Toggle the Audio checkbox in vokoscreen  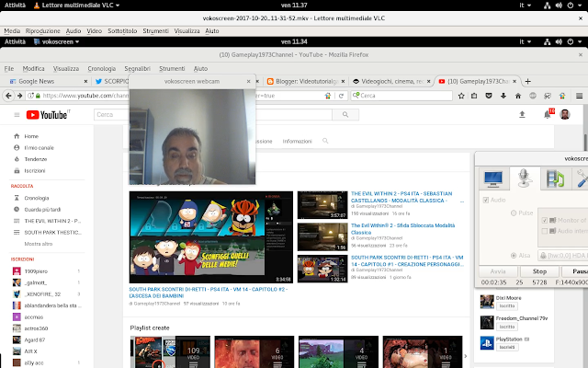(x=486, y=200)
